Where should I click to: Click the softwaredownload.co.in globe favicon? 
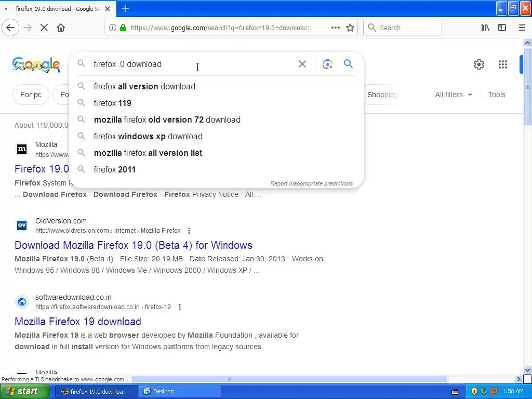(22, 301)
